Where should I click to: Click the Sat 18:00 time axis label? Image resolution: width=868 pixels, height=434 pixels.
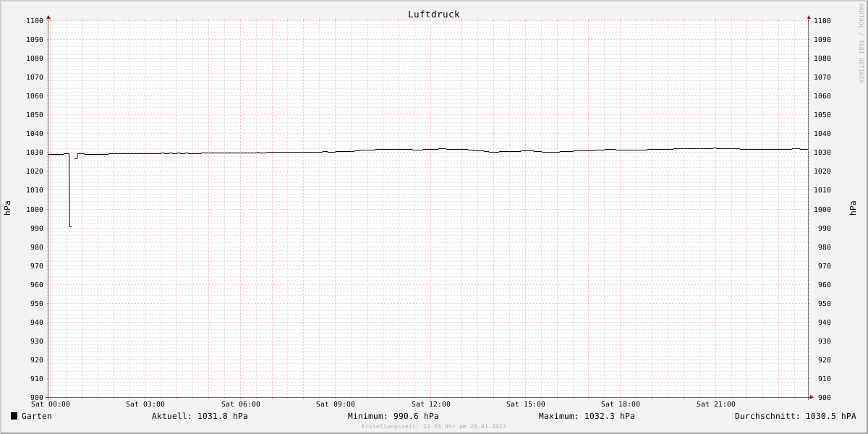(621, 404)
